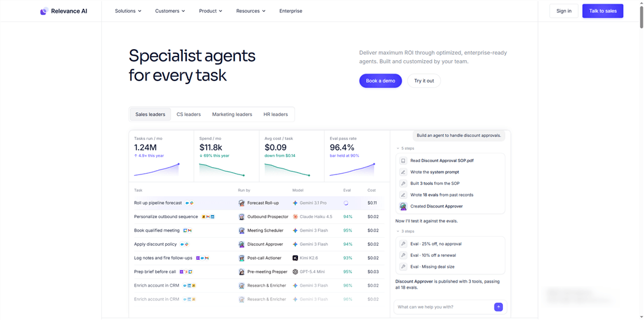Click the Meeting Scheduler agent avatar
This screenshot has height=320, width=644.
(x=242, y=231)
